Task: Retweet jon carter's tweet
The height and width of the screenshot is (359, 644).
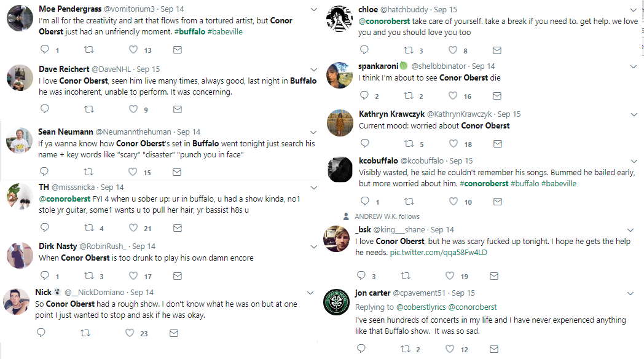Action: (x=406, y=349)
